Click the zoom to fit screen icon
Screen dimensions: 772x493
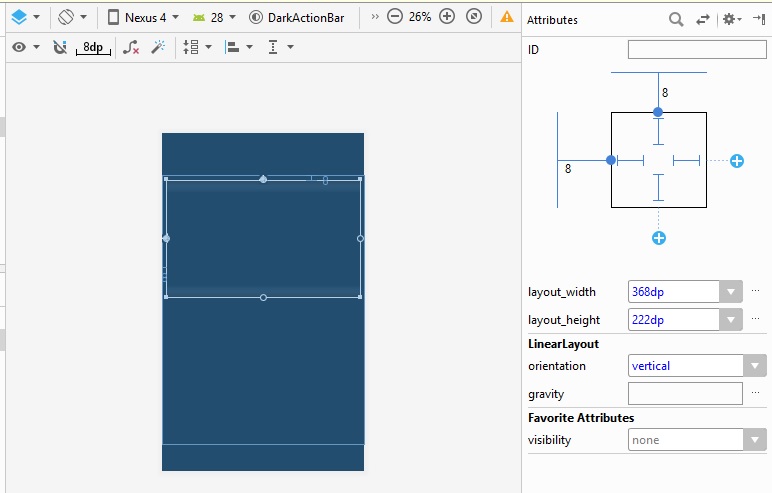474,17
